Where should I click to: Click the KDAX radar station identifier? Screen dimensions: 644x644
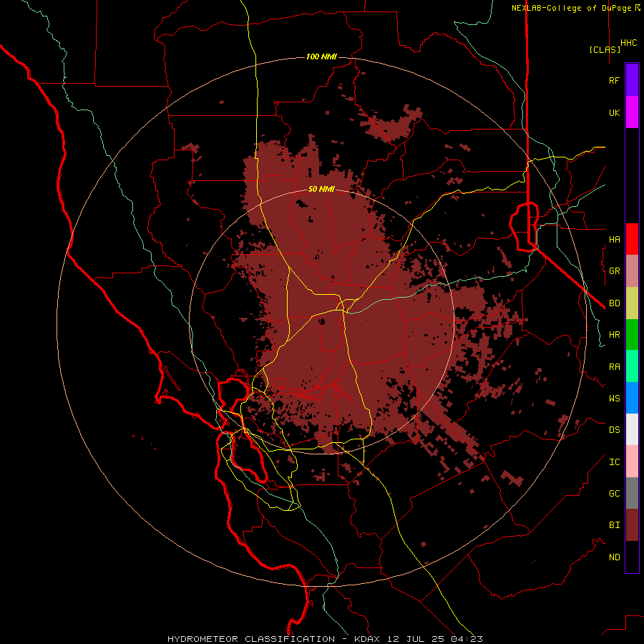[x=367, y=639]
